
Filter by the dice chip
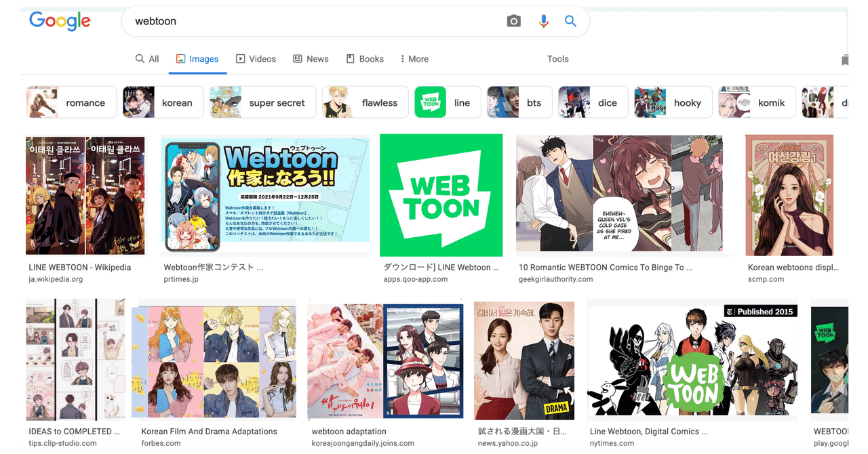[592, 102]
